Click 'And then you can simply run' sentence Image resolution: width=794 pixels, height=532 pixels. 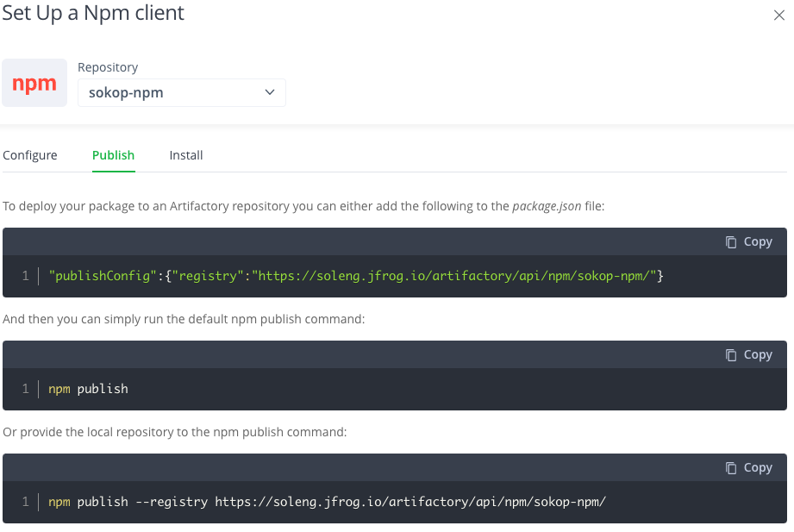tap(184, 319)
